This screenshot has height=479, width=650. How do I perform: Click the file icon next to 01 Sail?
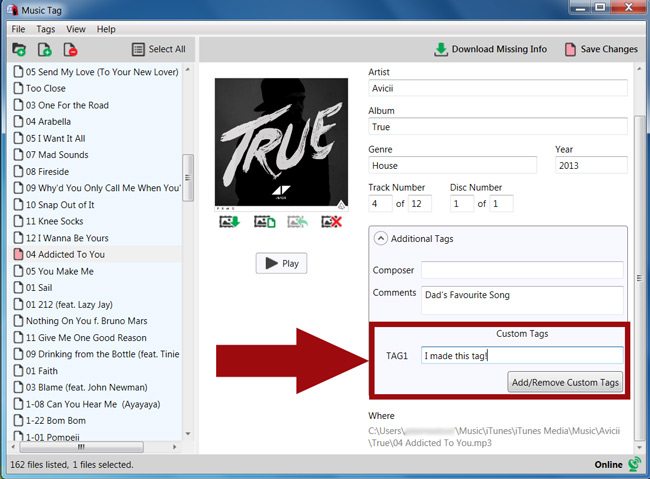18,287
